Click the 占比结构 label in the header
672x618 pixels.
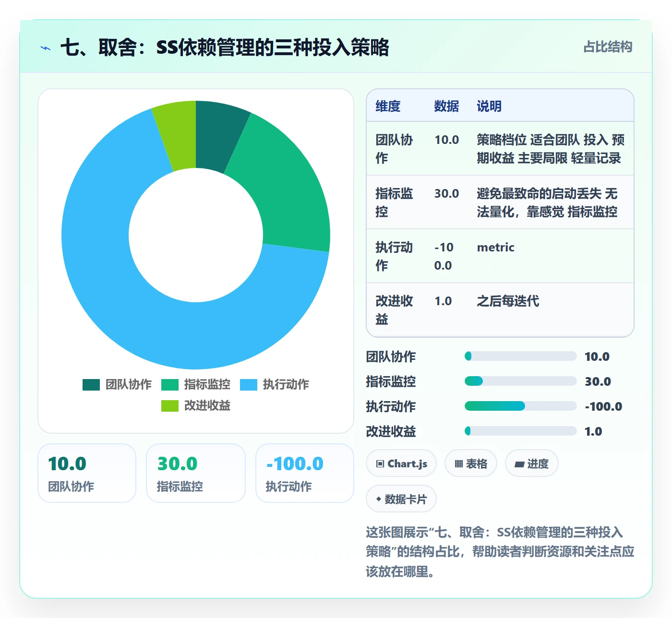pos(608,47)
